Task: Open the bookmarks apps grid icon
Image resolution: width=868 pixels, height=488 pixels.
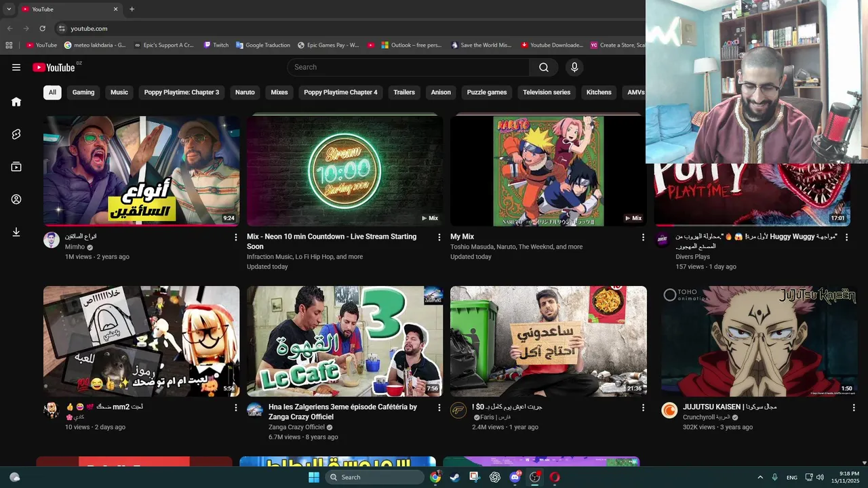Action: click(9, 45)
